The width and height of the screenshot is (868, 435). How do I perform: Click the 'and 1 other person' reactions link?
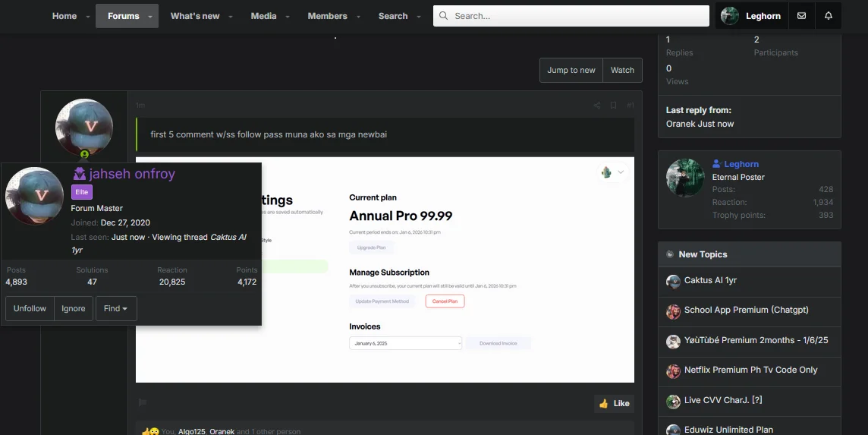pyautogui.click(x=269, y=431)
